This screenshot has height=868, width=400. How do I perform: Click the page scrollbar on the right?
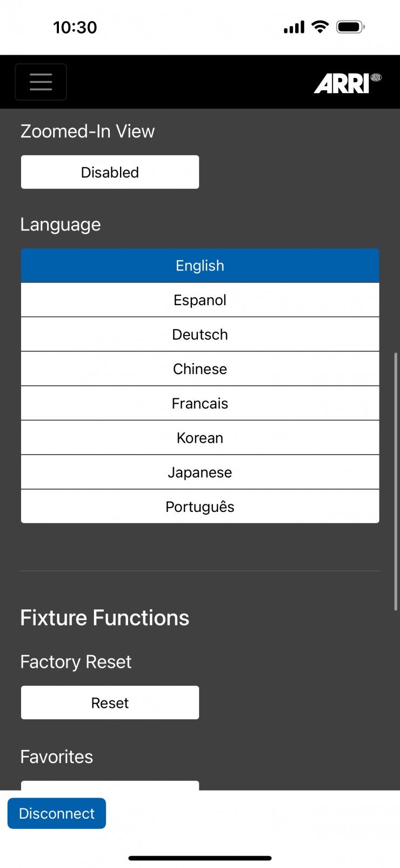coord(396,482)
